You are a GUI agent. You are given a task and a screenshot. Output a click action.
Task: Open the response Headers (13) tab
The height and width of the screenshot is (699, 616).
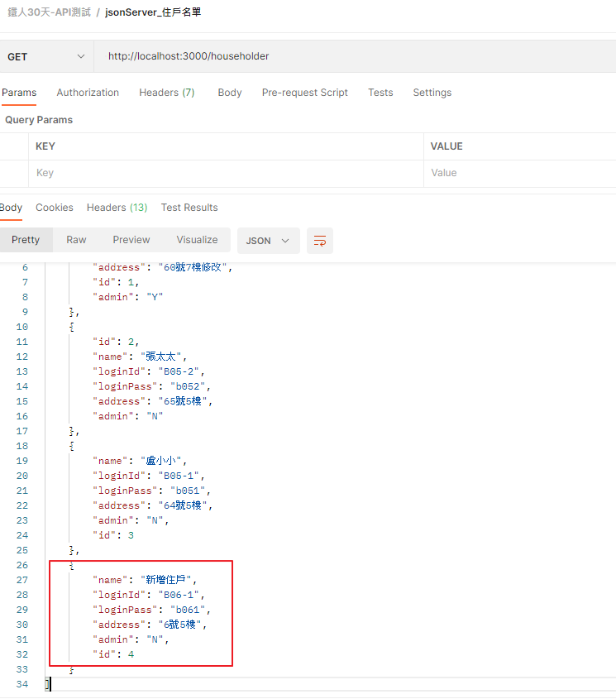pyautogui.click(x=117, y=208)
